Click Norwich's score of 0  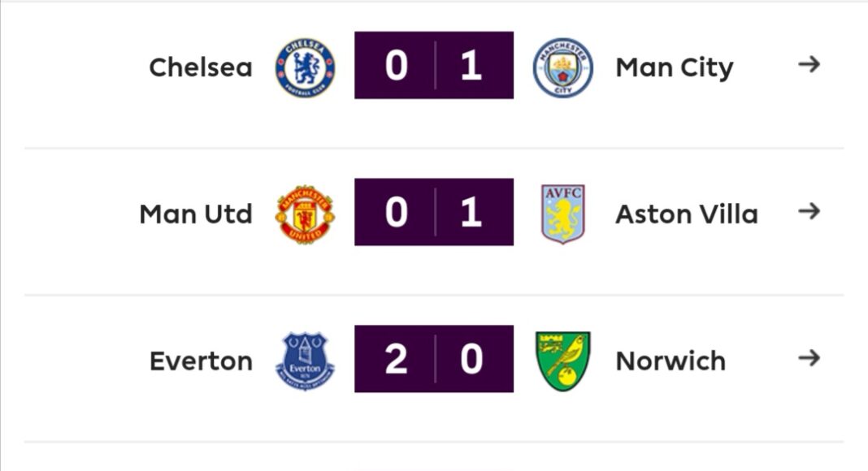coord(471,360)
